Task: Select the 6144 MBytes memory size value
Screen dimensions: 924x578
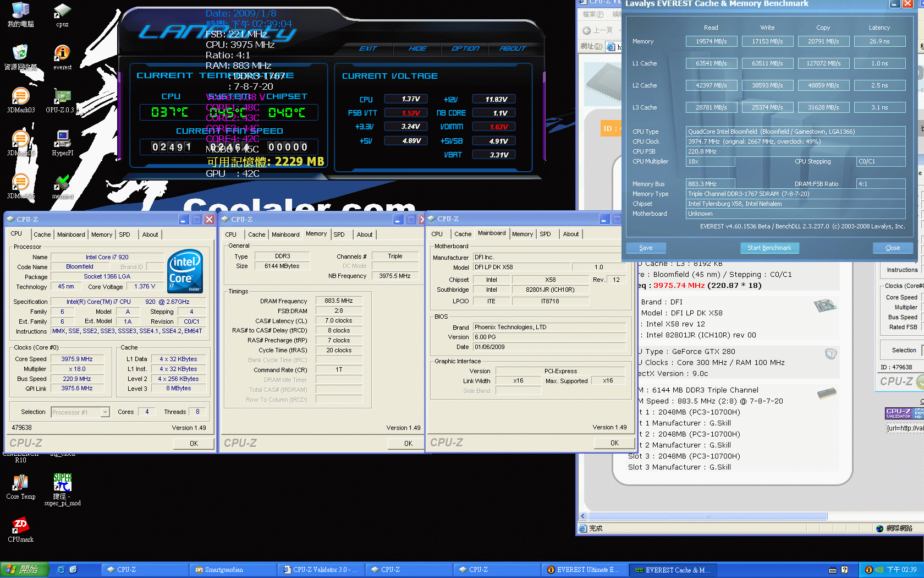Action: [x=282, y=266]
